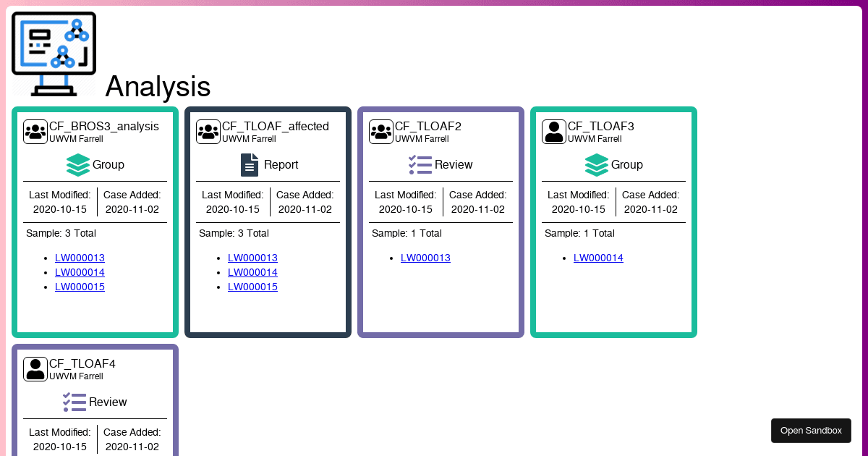Viewport: 868px width, 456px height.
Task: Click the group members icon on CF_BROS3_analysis card
Action: [35, 131]
